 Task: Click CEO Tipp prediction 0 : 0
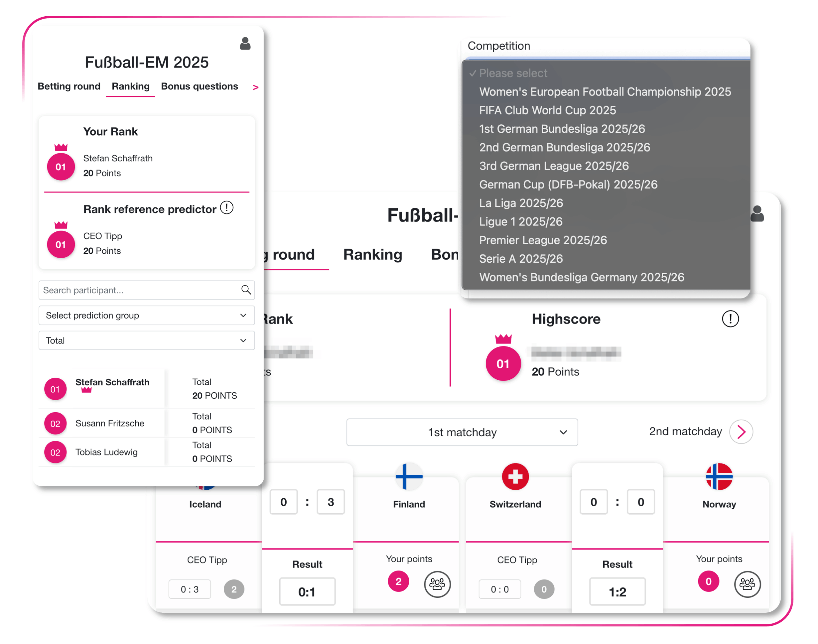[499, 589]
